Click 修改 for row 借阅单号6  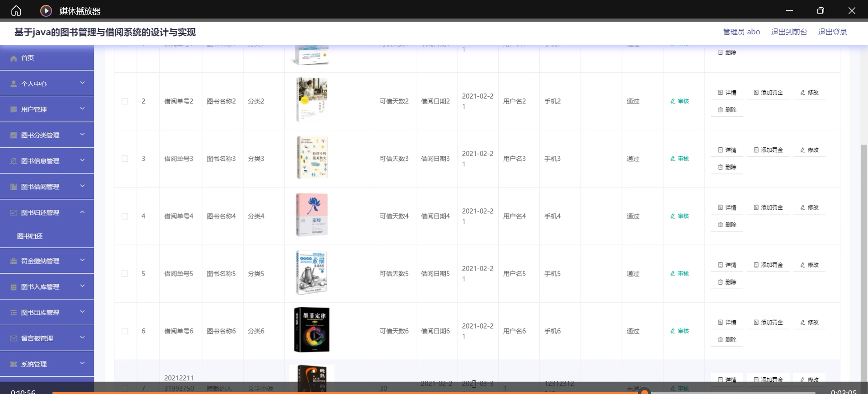(x=809, y=322)
